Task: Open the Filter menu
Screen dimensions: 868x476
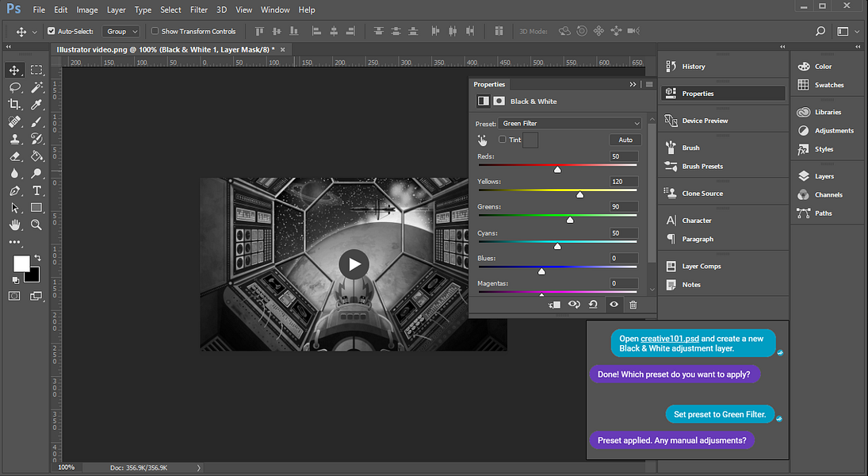Action: [199, 10]
